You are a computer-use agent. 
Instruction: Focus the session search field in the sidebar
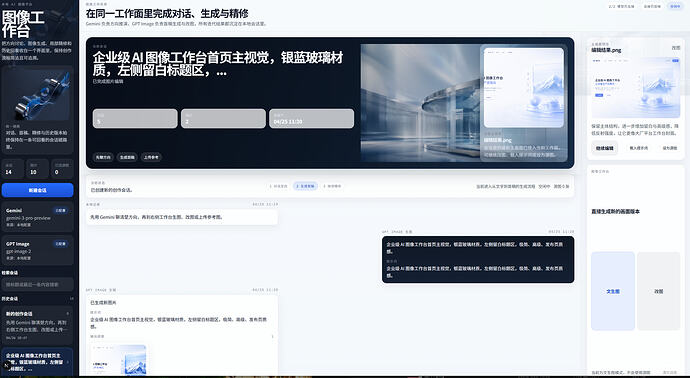click(x=37, y=284)
